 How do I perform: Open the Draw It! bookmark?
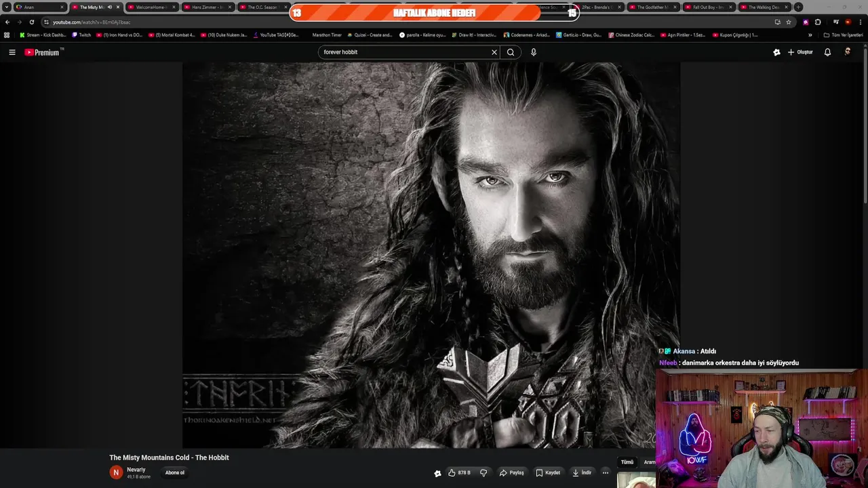tap(473, 35)
